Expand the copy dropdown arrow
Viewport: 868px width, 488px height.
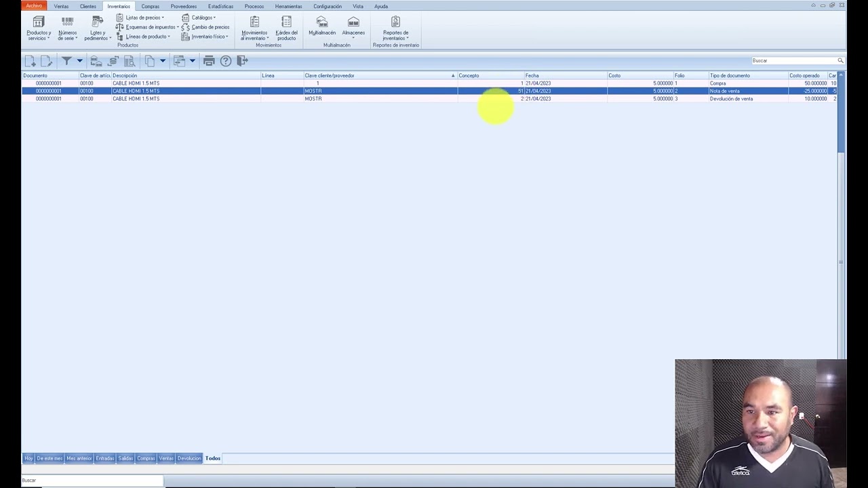pos(163,61)
